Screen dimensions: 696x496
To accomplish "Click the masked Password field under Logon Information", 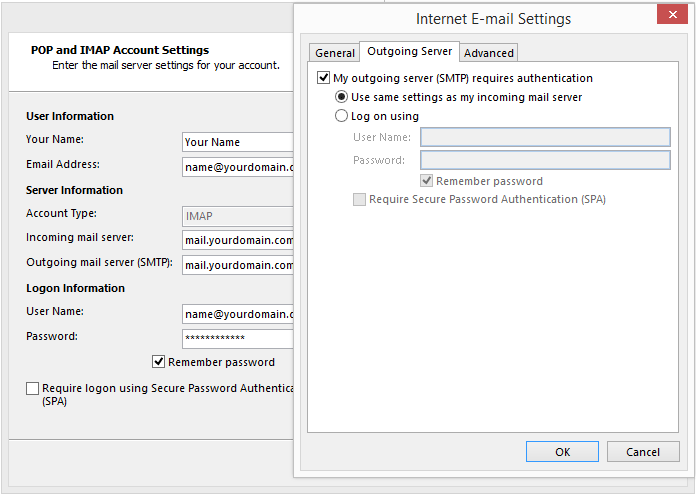I will pyautogui.click(x=238, y=338).
